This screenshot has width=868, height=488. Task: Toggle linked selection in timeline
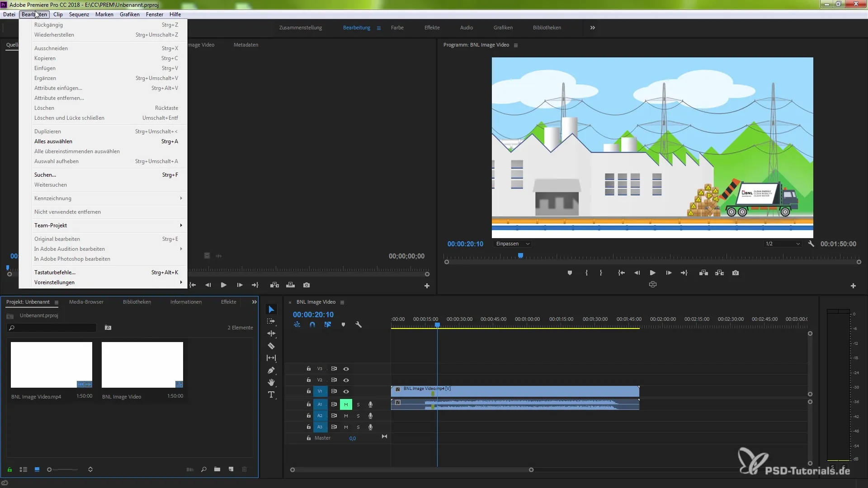point(328,324)
